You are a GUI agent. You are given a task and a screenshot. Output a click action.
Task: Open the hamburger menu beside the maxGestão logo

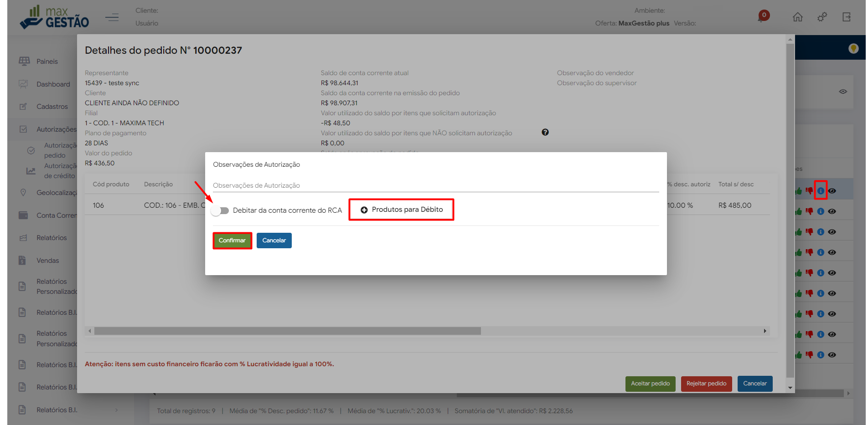click(112, 17)
